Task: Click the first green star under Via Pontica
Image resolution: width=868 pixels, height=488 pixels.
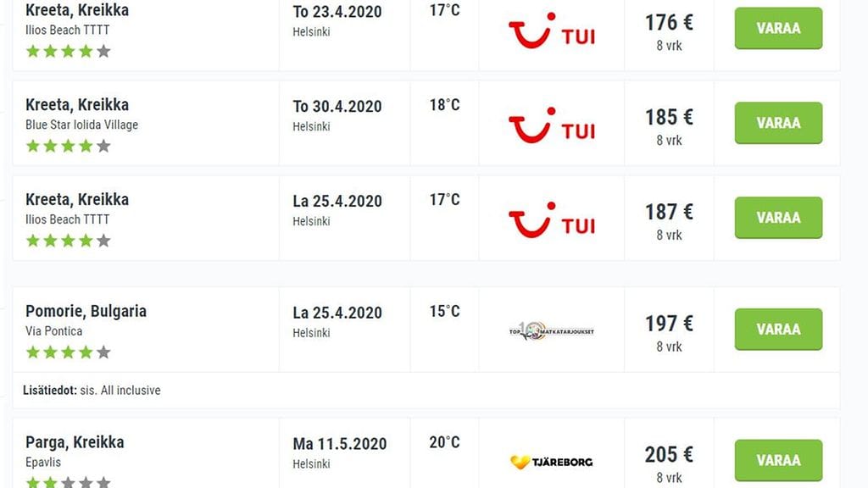Action: (32, 352)
